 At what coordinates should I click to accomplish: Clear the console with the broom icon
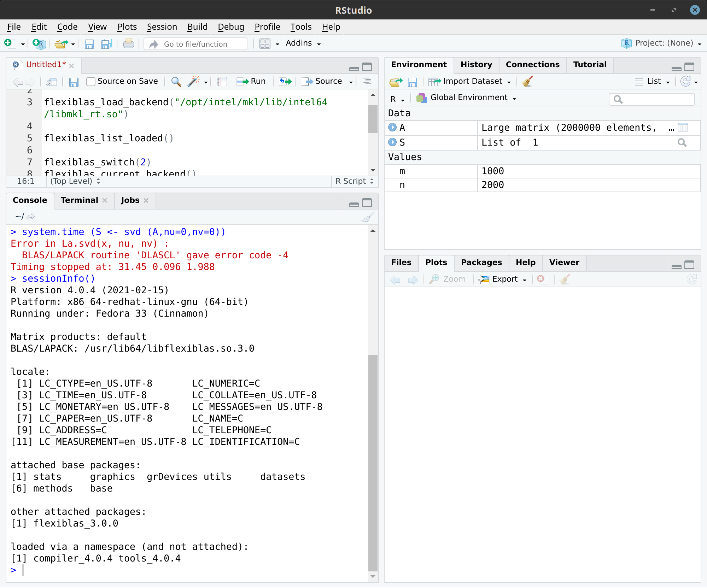368,217
